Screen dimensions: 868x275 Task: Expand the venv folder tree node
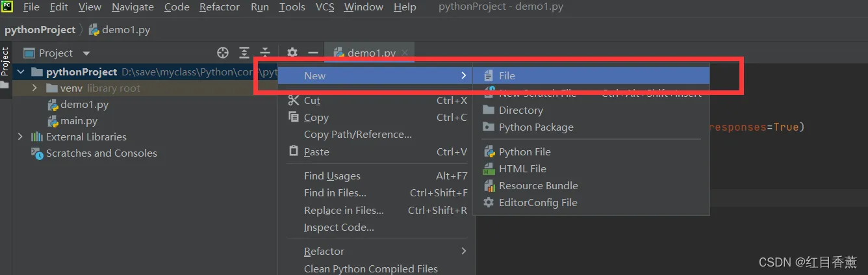34,88
